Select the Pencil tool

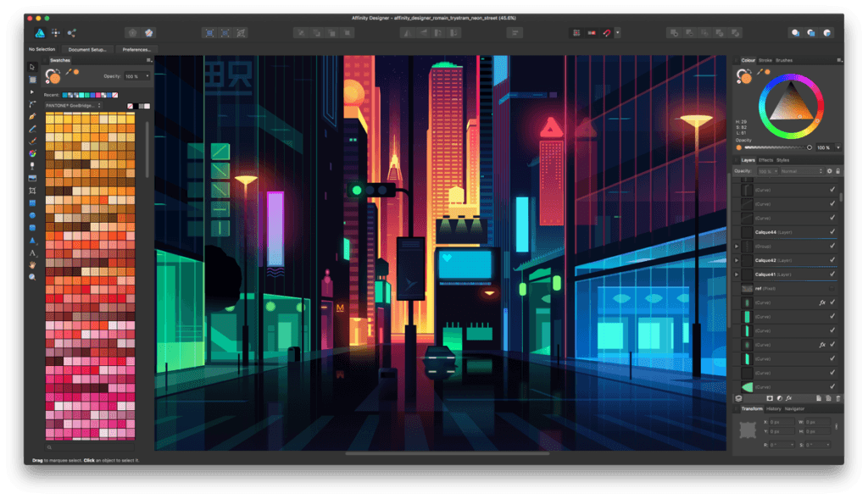point(32,129)
